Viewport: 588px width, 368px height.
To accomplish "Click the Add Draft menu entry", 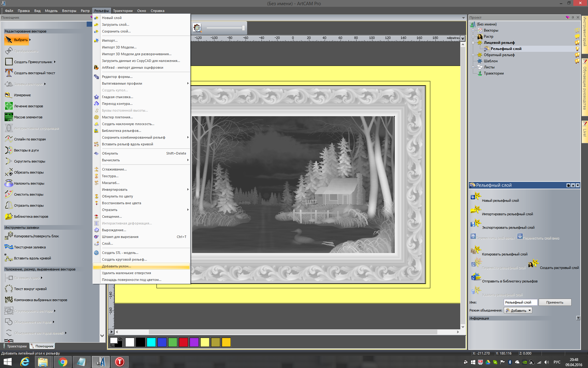I will coord(116,266).
